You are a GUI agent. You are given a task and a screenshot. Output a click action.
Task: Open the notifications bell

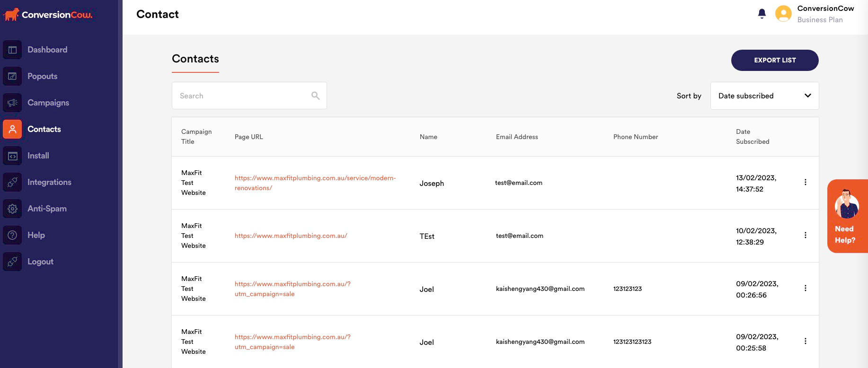pyautogui.click(x=762, y=14)
